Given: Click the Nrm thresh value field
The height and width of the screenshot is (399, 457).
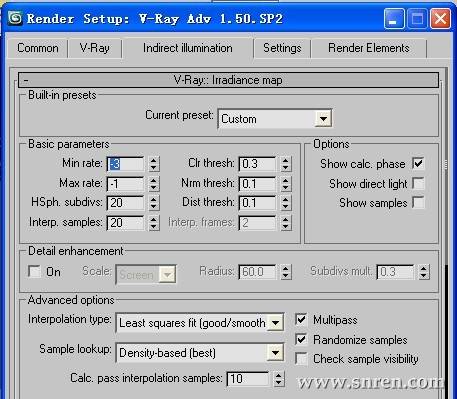Looking at the screenshot, I should point(257,184).
